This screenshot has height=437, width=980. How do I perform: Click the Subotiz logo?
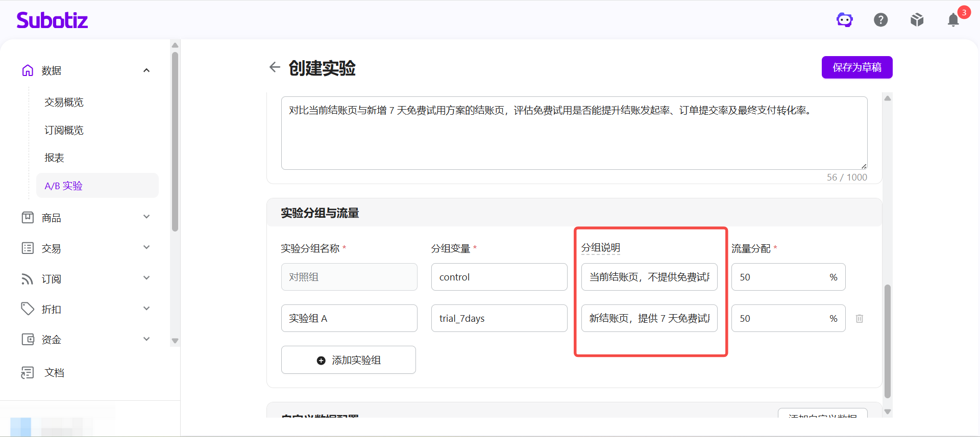[x=52, y=20]
